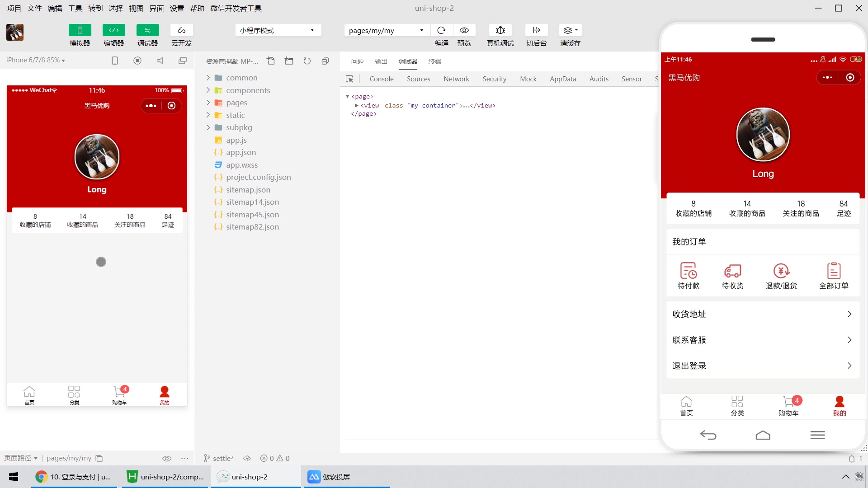Open iPhone 6/7/8 85% device dropdown

click(36, 60)
